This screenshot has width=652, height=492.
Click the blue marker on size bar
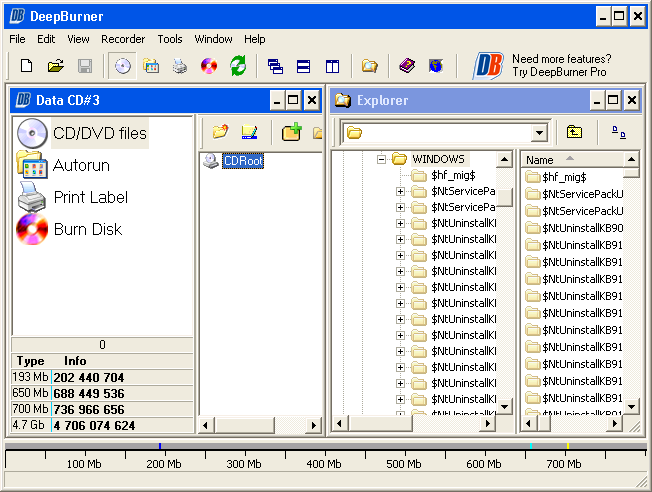click(x=160, y=446)
